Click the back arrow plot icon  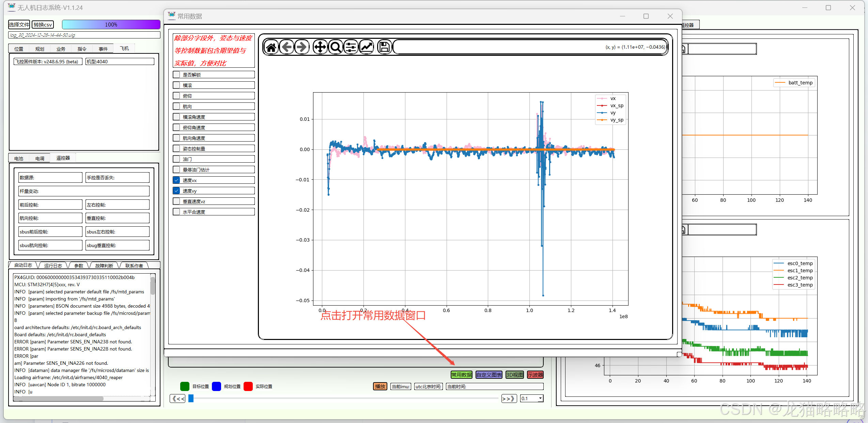[x=287, y=47]
